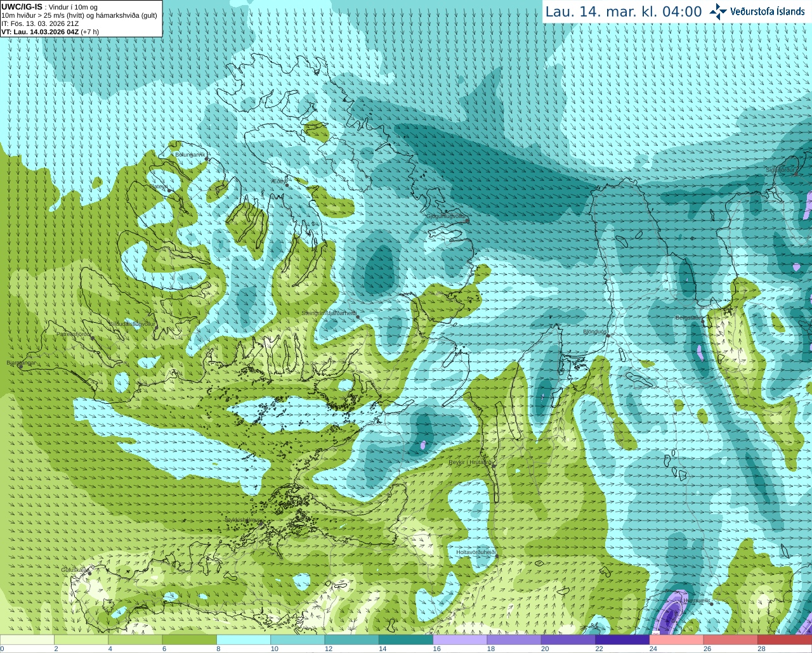Click the Patreksfjörður station label
Viewport: 812px width, 653px height.
tap(74, 333)
